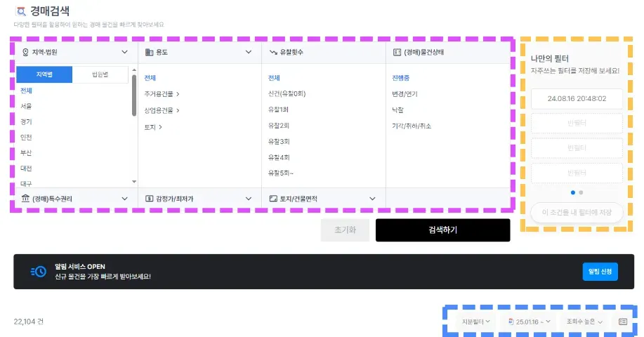Expand the 상업용건물 category arrow
The width and height of the screenshot is (644, 337).
coord(178,110)
